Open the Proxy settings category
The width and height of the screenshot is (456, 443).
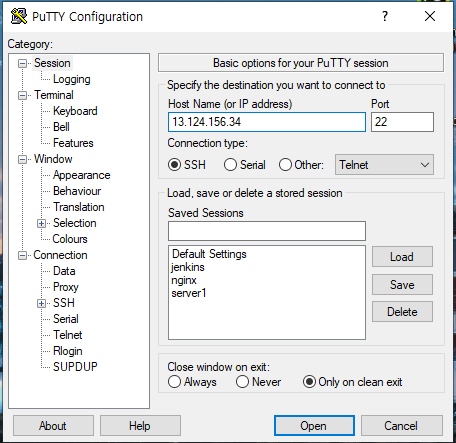pos(66,287)
